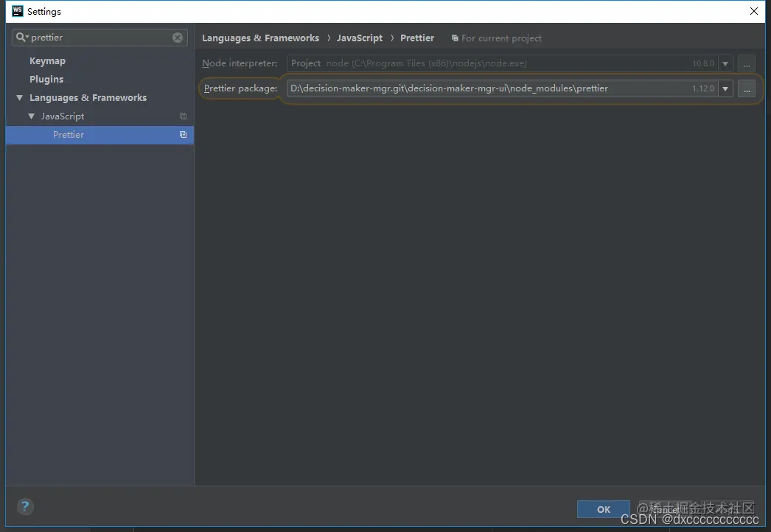Viewport: 771px width, 532px height.
Task: Select the Plugins settings category
Action: point(46,79)
